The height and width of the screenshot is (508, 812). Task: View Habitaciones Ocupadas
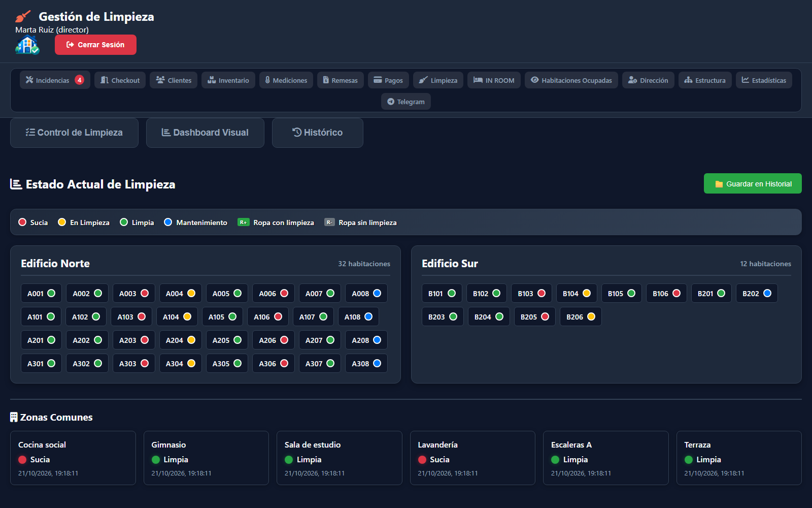click(571, 80)
